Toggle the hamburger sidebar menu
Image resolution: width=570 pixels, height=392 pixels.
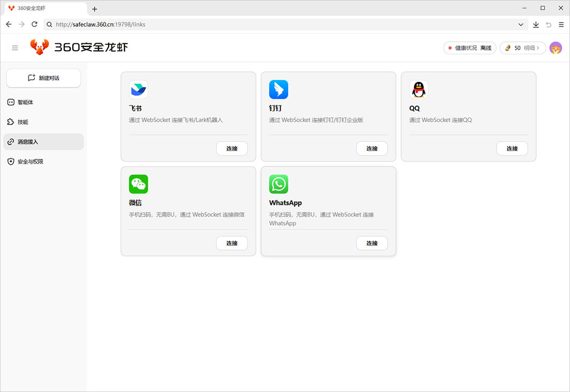pyautogui.click(x=15, y=48)
